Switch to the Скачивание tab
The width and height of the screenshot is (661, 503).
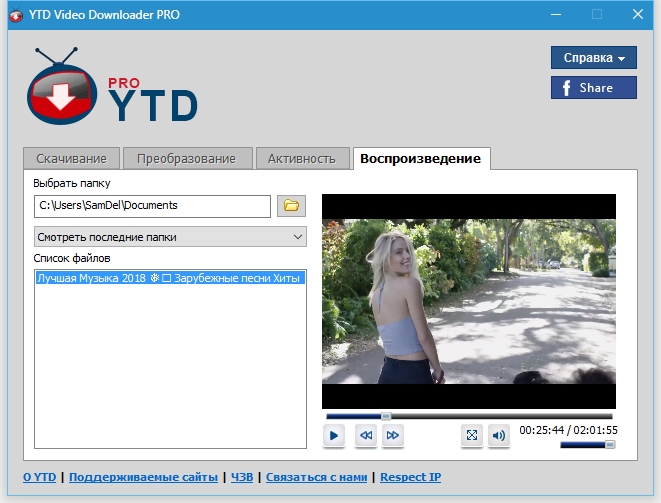(71, 159)
